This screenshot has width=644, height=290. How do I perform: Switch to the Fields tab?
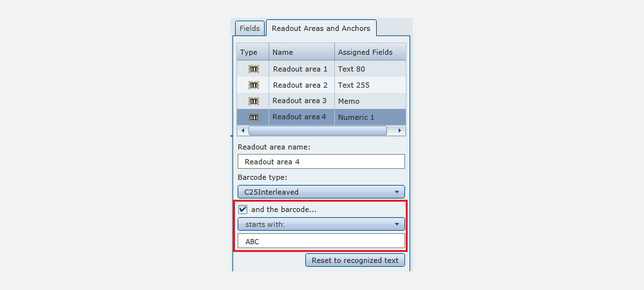(250, 29)
